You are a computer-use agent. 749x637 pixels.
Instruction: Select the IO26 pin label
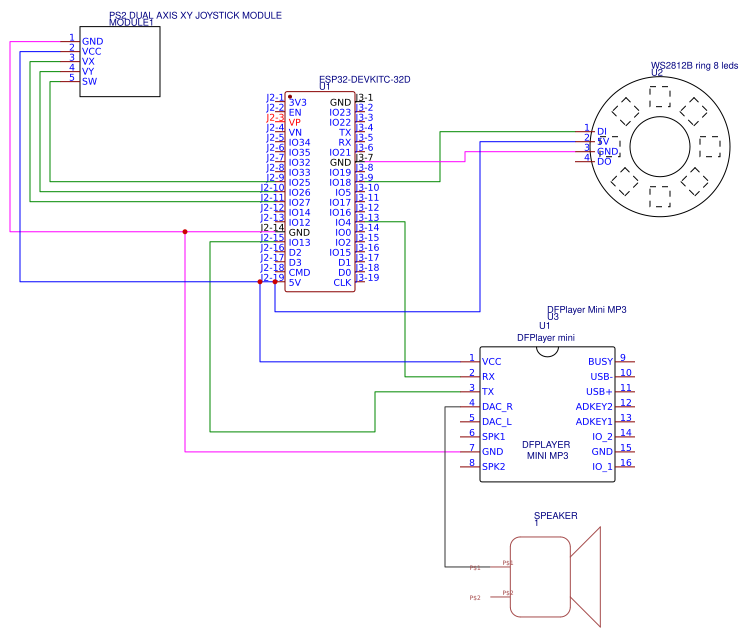299,193
